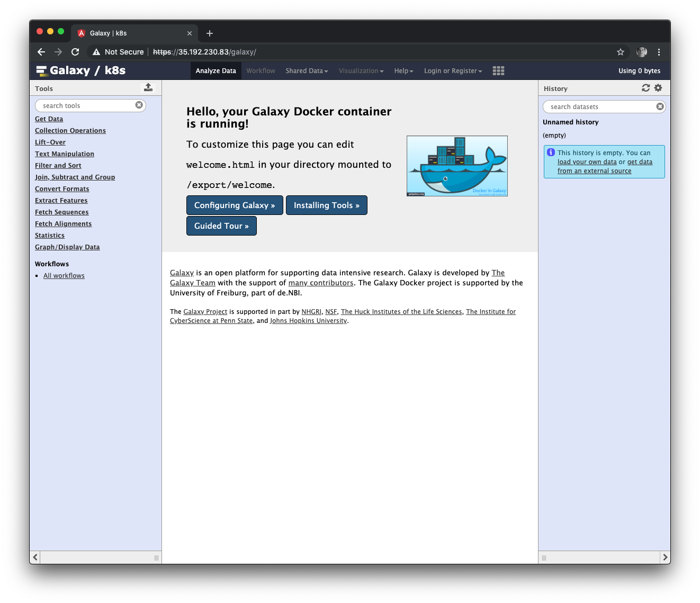700x603 pixels.
Task: Open Chrome three-dot menu
Action: [659, 52]
